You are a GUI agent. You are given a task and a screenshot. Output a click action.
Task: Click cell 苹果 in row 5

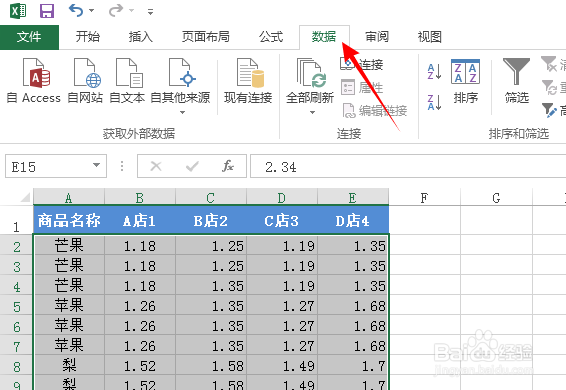[69, 306]
